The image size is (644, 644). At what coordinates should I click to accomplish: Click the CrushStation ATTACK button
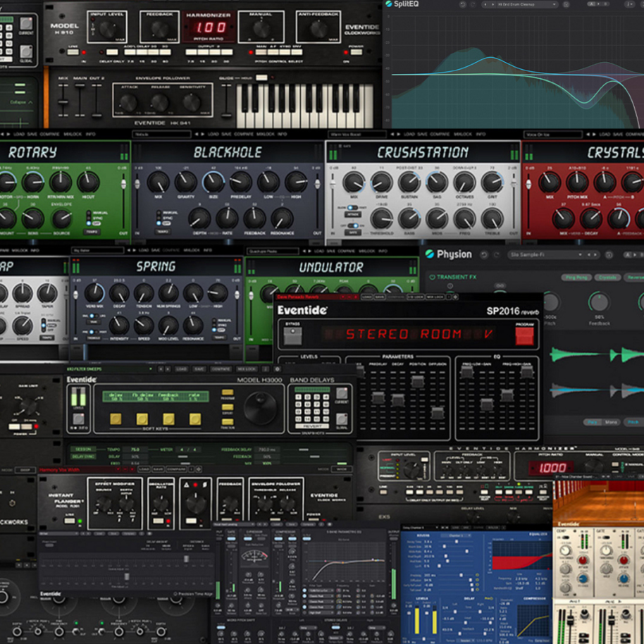click(353, 214)
